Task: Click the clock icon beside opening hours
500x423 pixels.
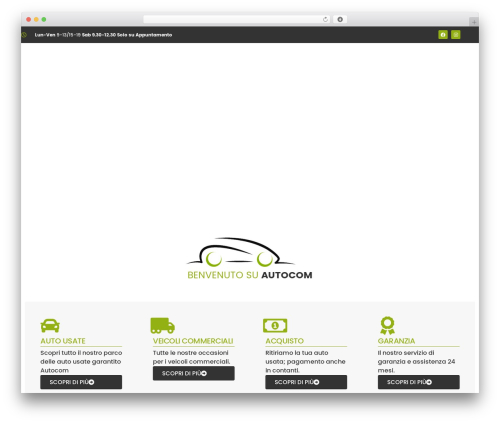Action: (x=24, y=35)
